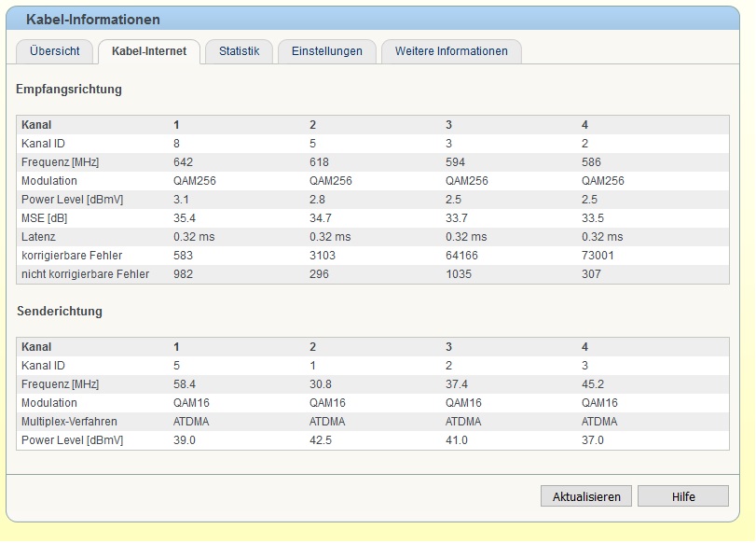Viewport: 756px width, 543px height.
Task: Select the upstream frequency 58.4 cell
Action: coord(185,384)
